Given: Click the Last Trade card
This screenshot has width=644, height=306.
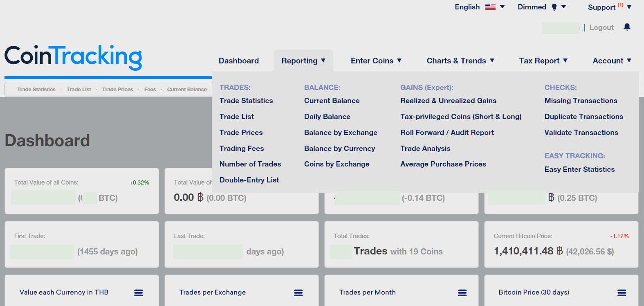Looking at the screenshot, I should point(242,245).
